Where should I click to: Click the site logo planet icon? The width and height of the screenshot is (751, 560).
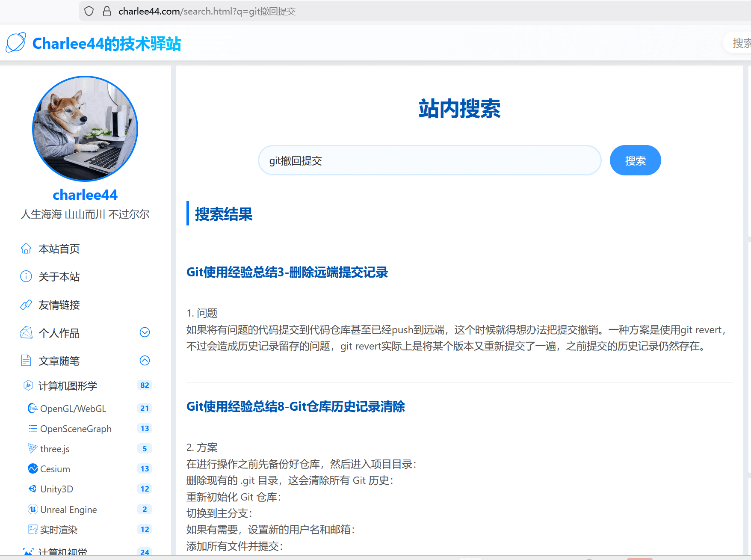(x=16, y=42)
